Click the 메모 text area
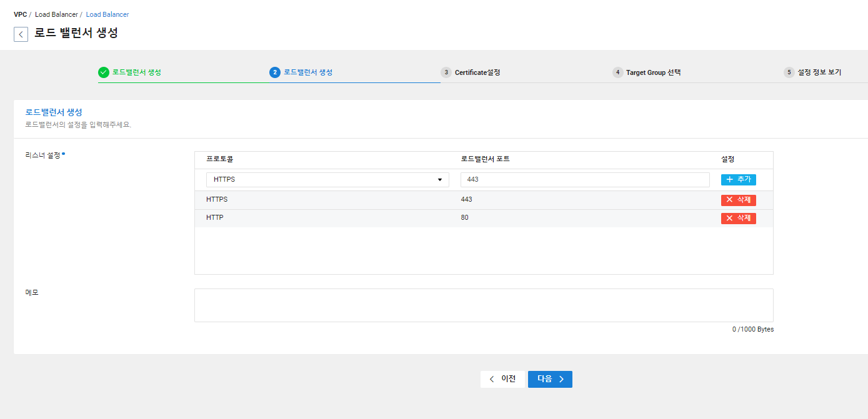This screenshot has height=419, width=868. 484,305
